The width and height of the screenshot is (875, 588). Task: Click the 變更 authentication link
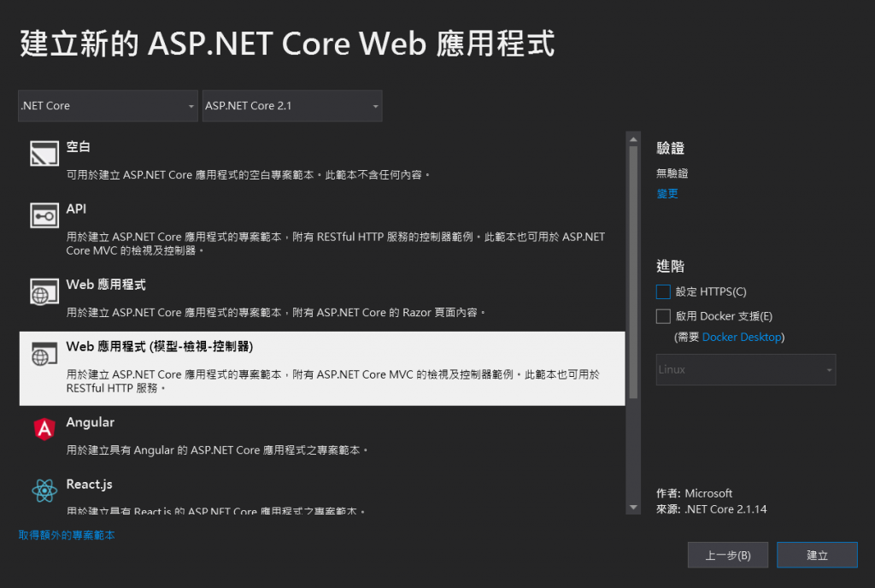(x=667, y=194)
